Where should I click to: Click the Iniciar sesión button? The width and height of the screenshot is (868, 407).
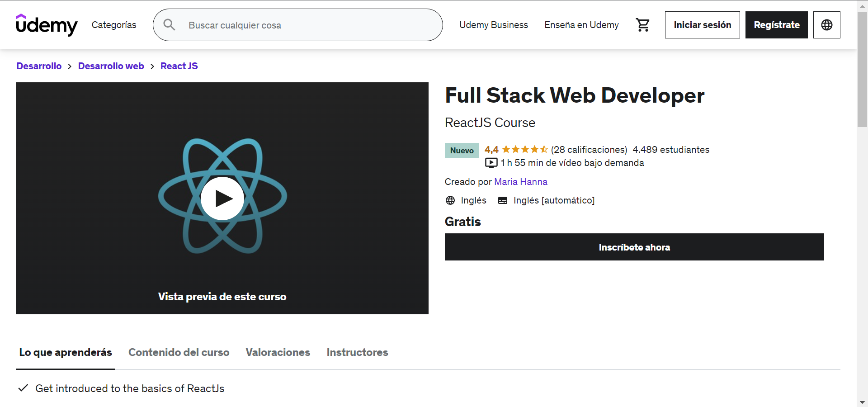[702, 25]
